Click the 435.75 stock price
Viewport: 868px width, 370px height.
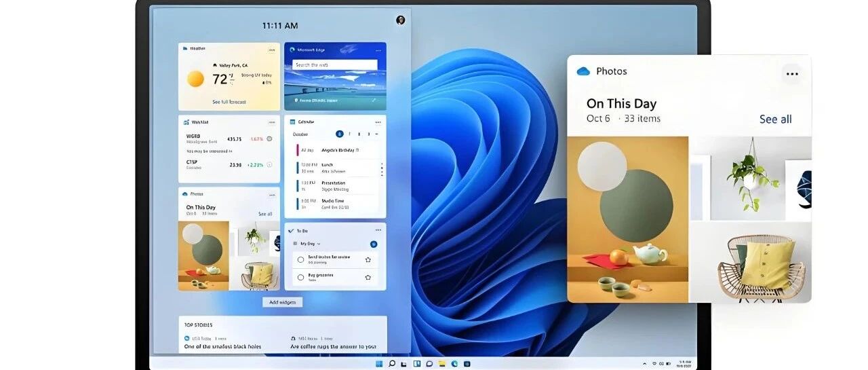point(235,138)
